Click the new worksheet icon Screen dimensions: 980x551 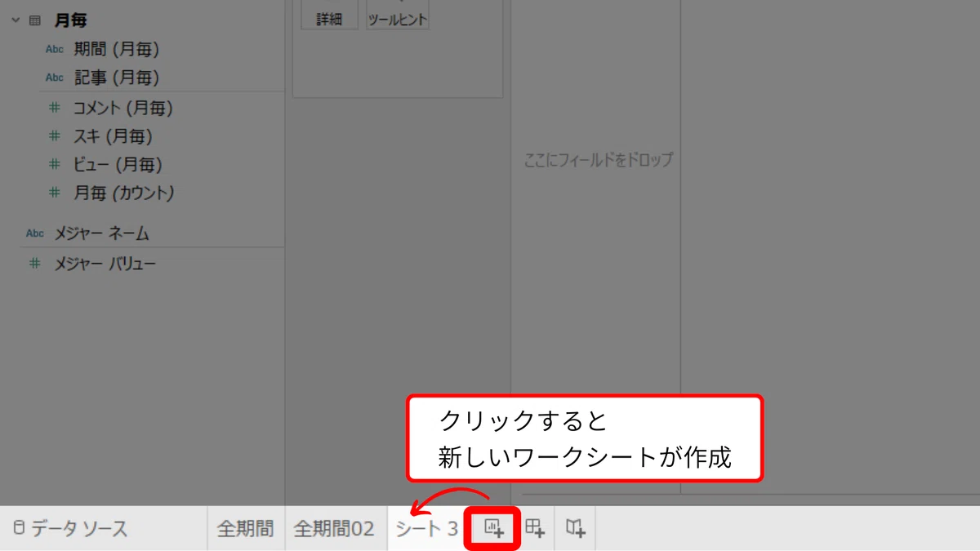(x=493, y=528)
